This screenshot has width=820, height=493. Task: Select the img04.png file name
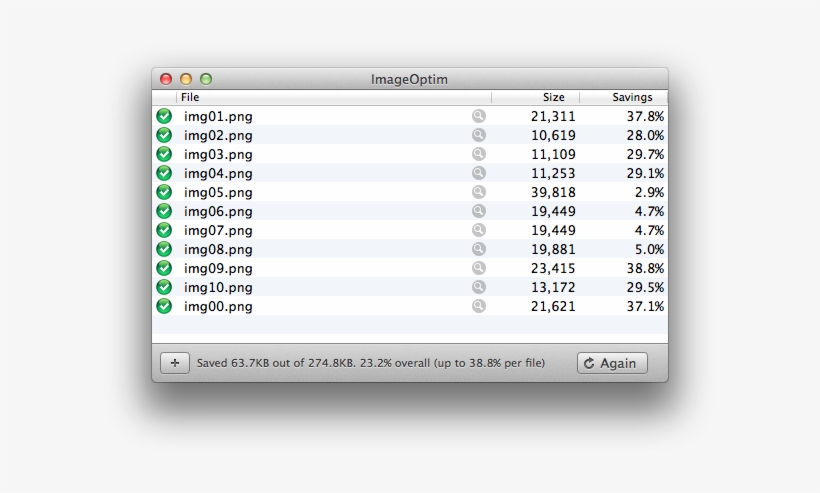[x=218, y=174]
